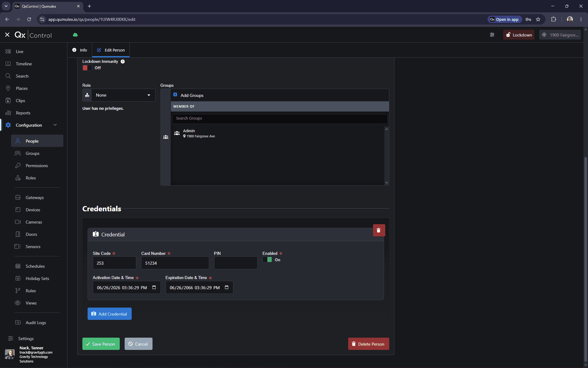Open Activation date calendar picker

(x=154, y=288)
